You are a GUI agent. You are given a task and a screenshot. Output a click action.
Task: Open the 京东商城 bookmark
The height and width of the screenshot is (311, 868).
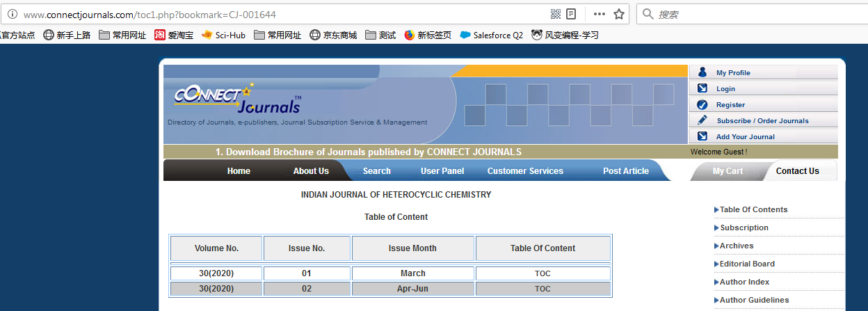333,35
